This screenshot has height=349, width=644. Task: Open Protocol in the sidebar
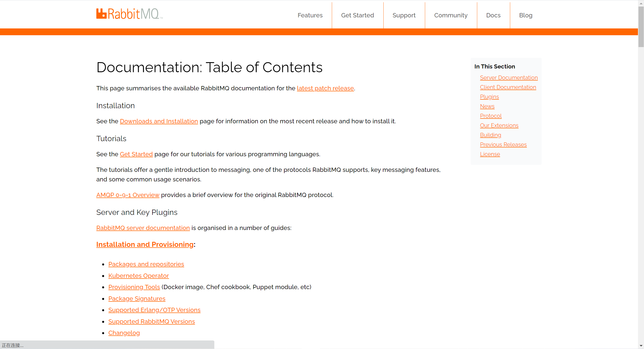pyautogui.click(x=491, y=116)
